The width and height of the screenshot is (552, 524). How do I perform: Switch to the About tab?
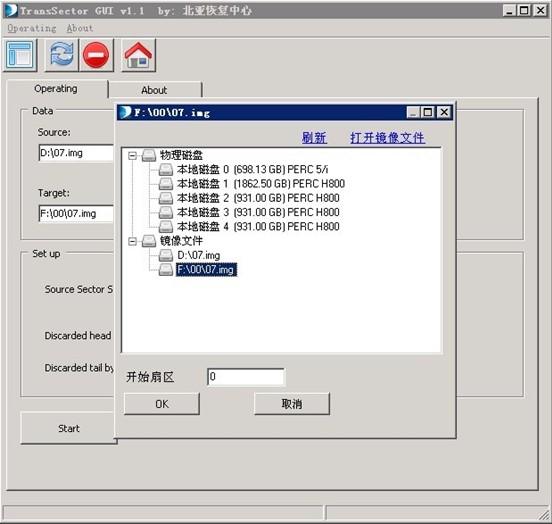(155, 90)
